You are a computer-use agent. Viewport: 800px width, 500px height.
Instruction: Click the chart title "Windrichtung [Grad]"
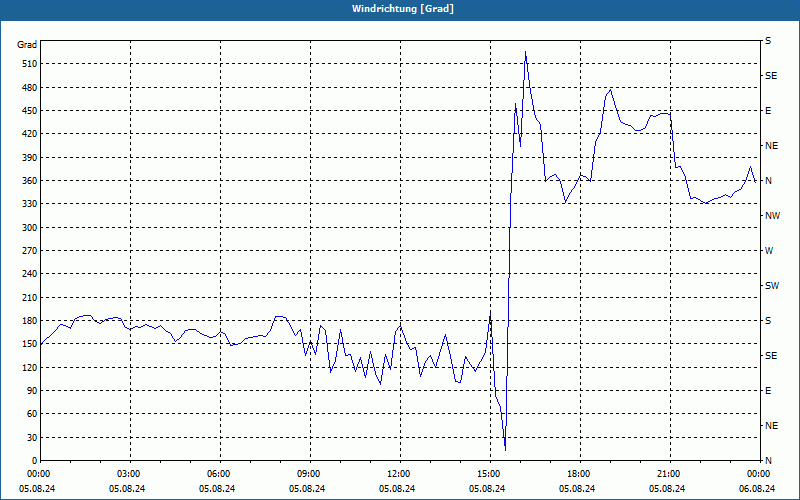point(403,9)
